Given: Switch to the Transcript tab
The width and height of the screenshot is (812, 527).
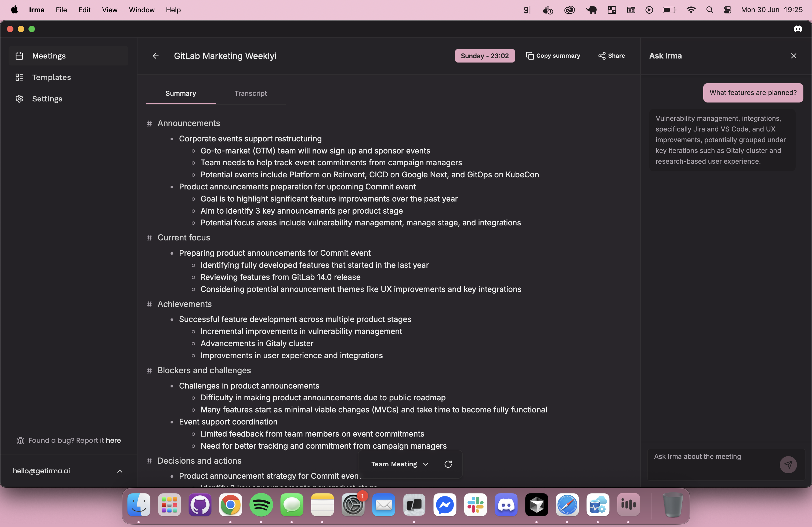Looking at the screenshot, I should [x=251, y=93].
